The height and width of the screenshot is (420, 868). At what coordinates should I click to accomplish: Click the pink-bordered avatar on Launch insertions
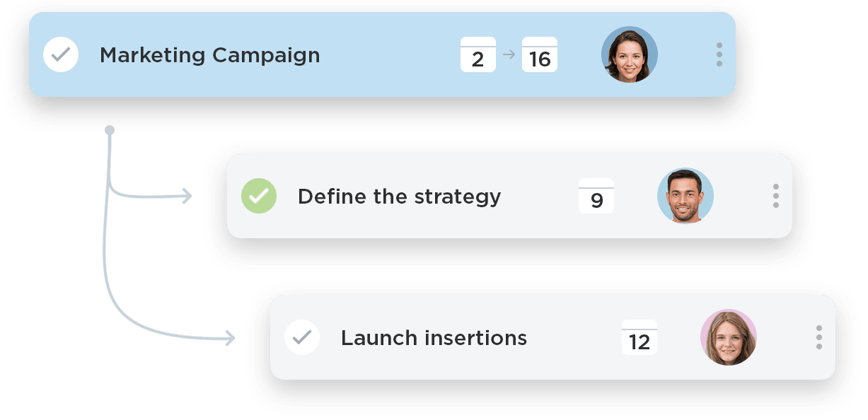(x=729, y=337)
